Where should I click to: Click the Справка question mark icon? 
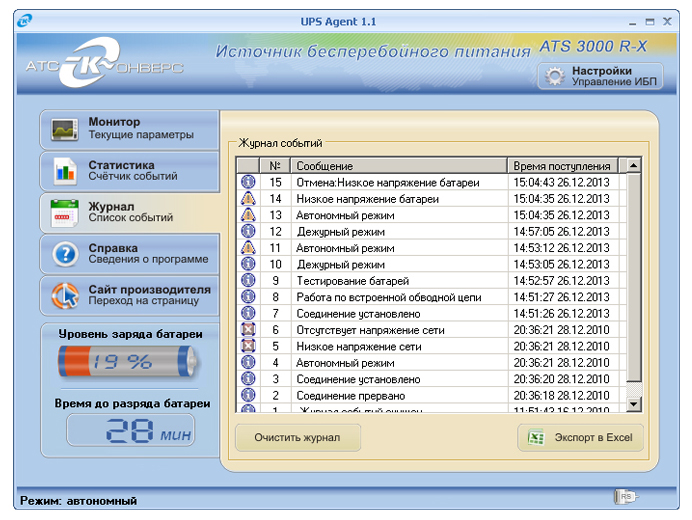click(x=65, y=254)
